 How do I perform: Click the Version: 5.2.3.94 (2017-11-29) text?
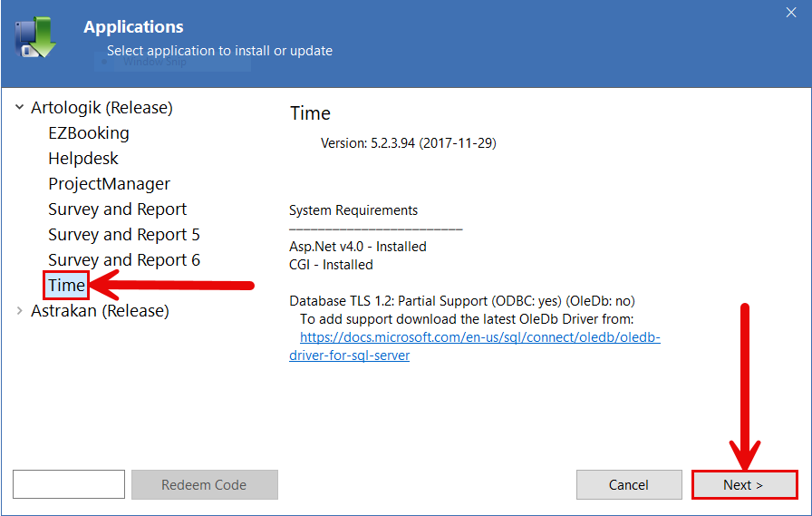click(x=408, y=143)
